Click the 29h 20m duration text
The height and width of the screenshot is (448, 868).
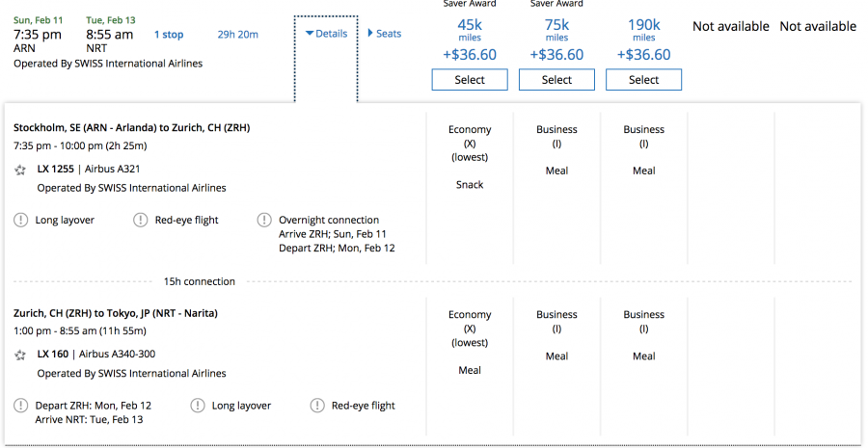click(237, 35)
